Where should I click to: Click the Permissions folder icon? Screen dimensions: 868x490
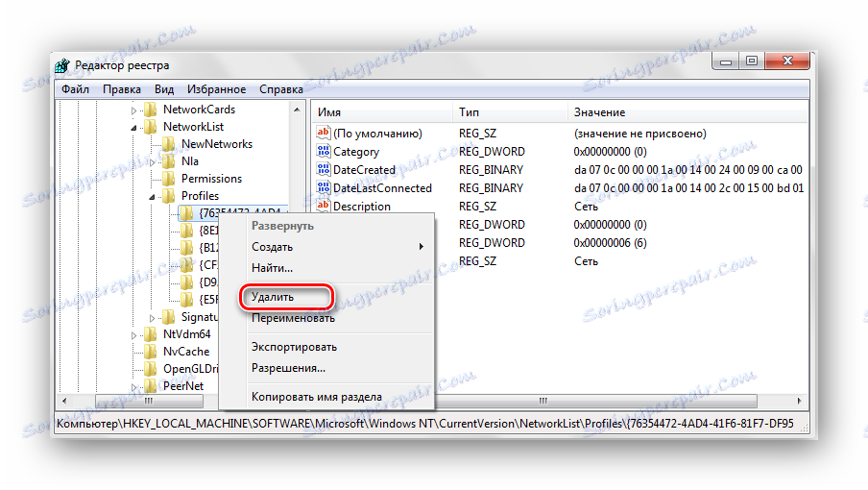(168, 179)
